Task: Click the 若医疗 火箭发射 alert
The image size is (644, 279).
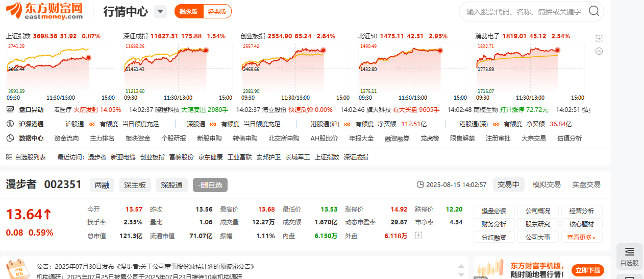Action: click(x=87, y=109)
